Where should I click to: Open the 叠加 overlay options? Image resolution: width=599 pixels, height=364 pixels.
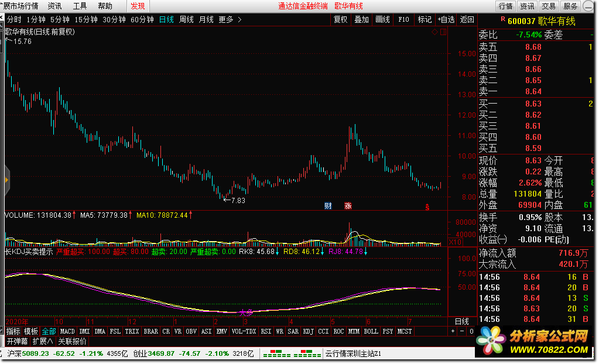[x=361, y=19]
